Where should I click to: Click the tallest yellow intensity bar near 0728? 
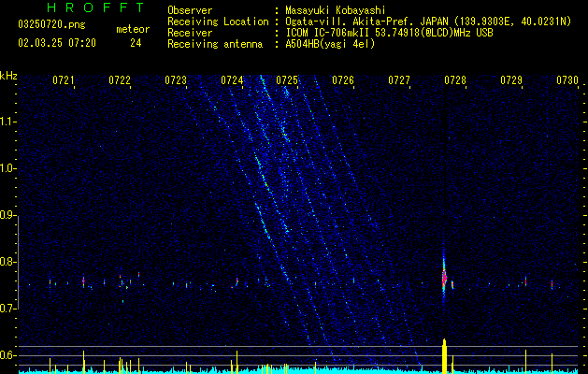coord(444,356)
